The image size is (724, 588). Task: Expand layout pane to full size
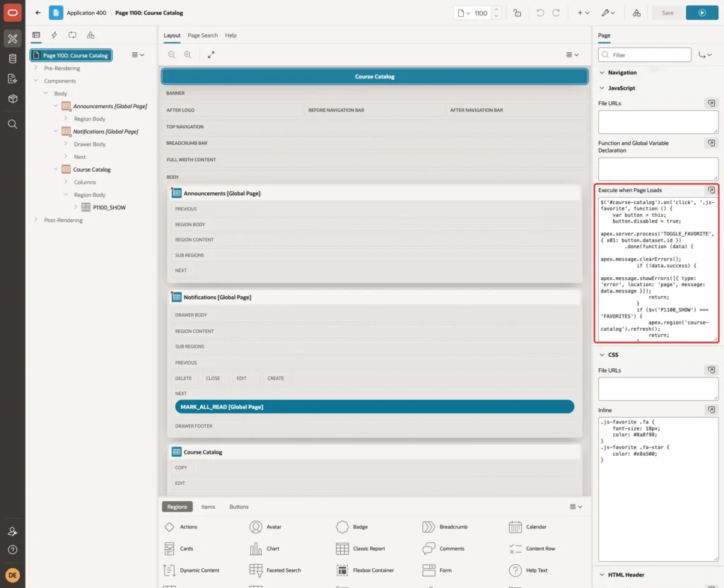click(211, 54)
